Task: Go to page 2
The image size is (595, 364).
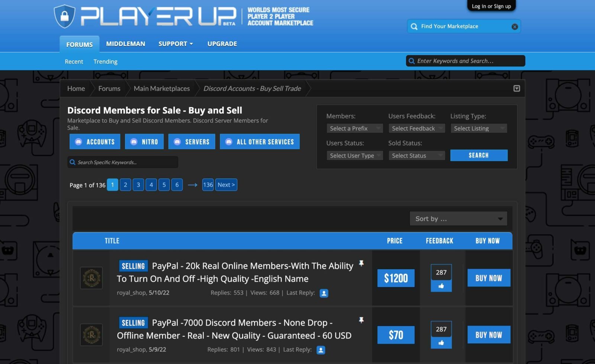Action: click(125, 185)
